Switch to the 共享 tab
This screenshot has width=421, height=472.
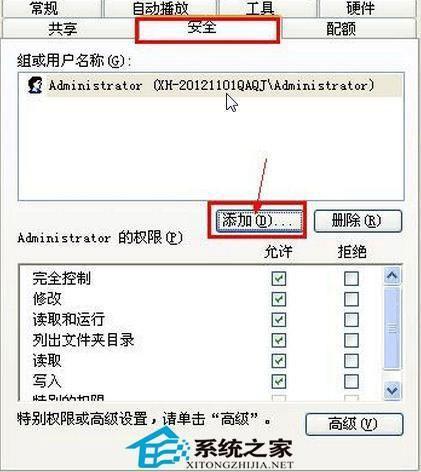[x=63, y=29]
